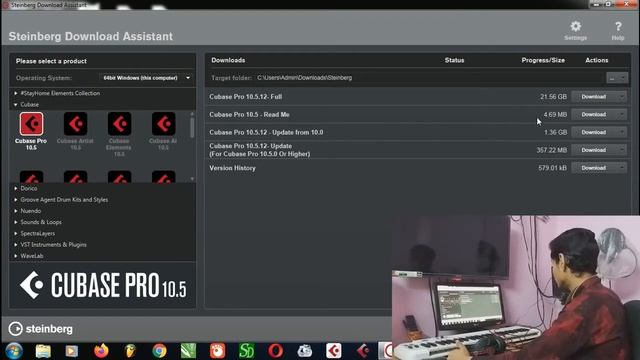Expand the SpectraLayers category
This screenshot has width=640, height=360.
tap(16, 233)
